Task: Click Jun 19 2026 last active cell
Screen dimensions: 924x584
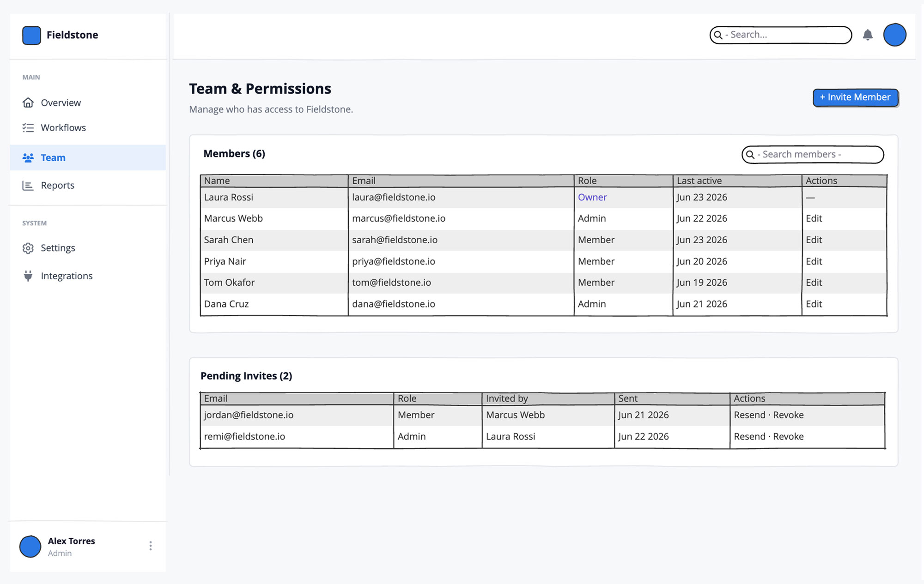Action: [x=737, y=283]
